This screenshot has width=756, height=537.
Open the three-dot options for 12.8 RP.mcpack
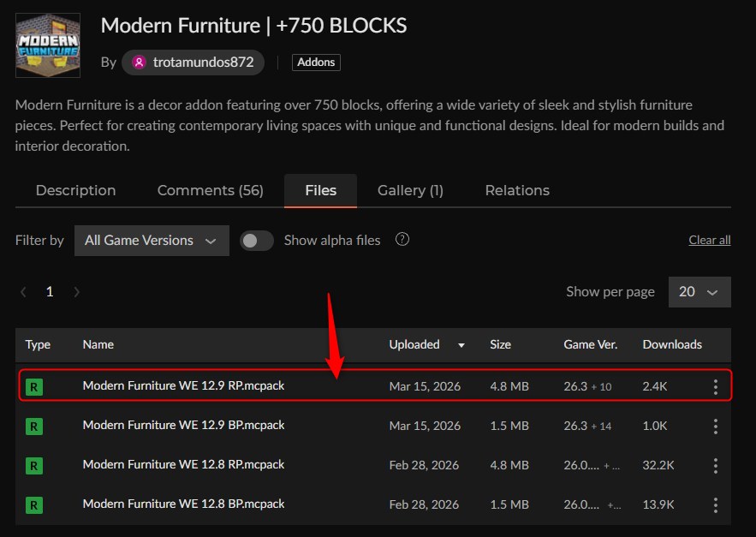coord(716,465)
